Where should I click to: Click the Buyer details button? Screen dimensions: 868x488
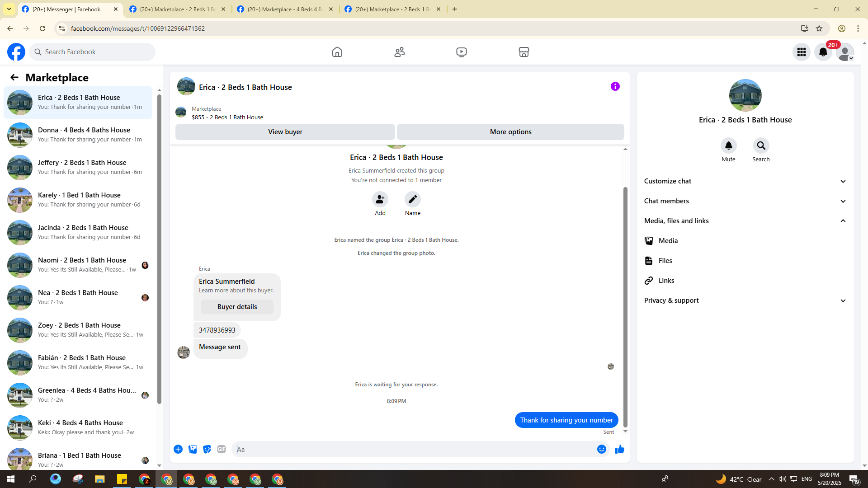tap(237, 307)
